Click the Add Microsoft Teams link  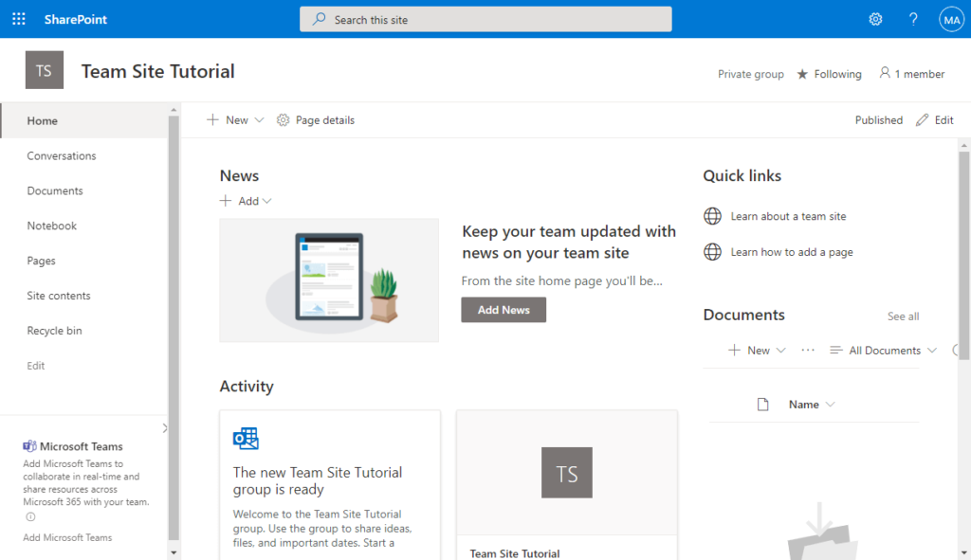coord(67,537)
